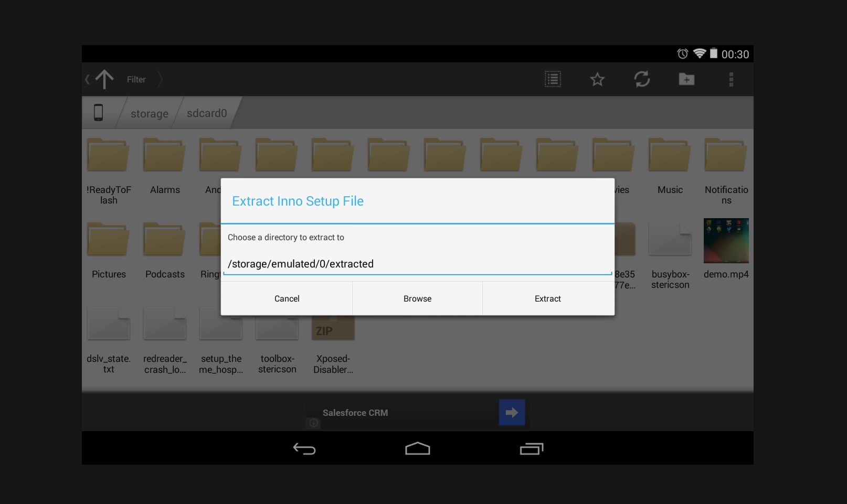The height and width of the screenshot is (504, 847).
Task: Browse for an extraction directory
Action: pyautogui.click(x=417, y=298)
